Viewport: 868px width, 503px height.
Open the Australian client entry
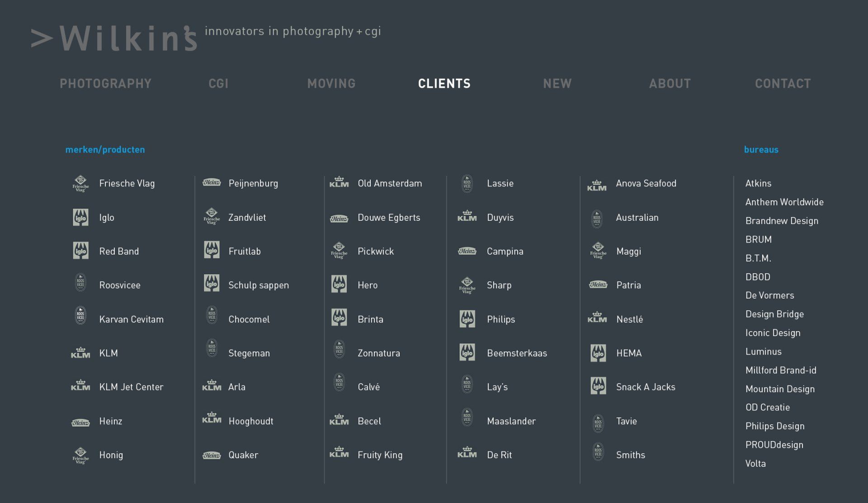click(x=637, y=218)
